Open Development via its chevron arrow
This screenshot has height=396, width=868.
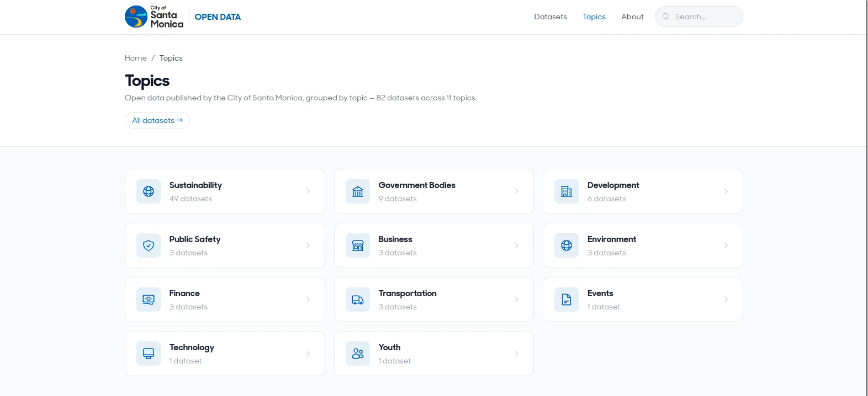(x=726, y=191)
